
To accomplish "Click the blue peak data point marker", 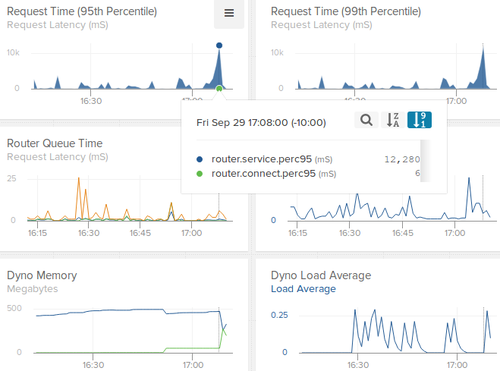I will (219, 45).
